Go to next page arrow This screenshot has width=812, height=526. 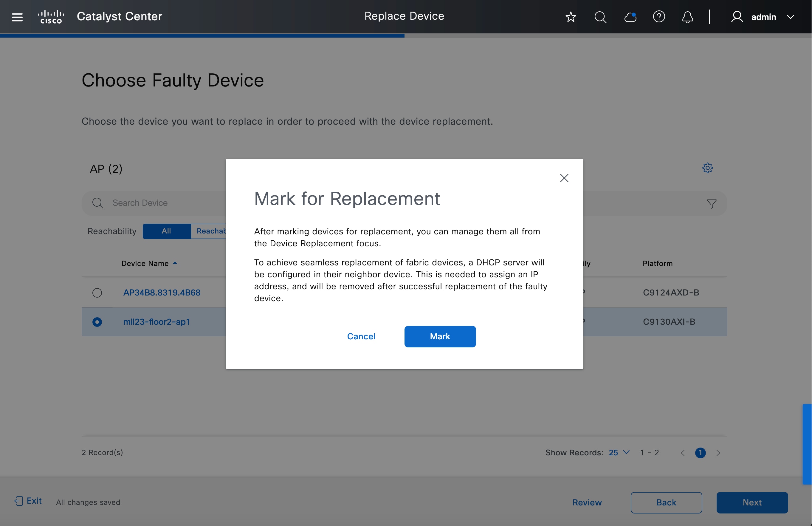718,453
